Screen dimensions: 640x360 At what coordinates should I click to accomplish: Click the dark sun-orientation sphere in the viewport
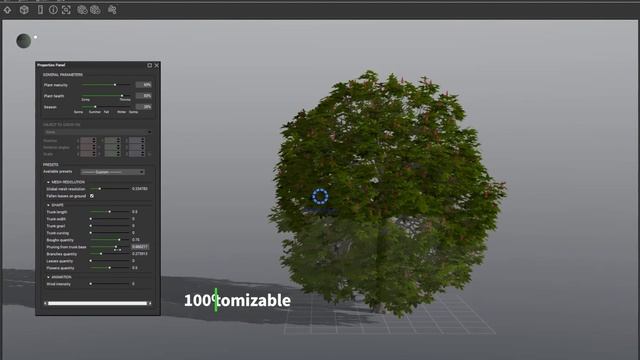point(23,41)
